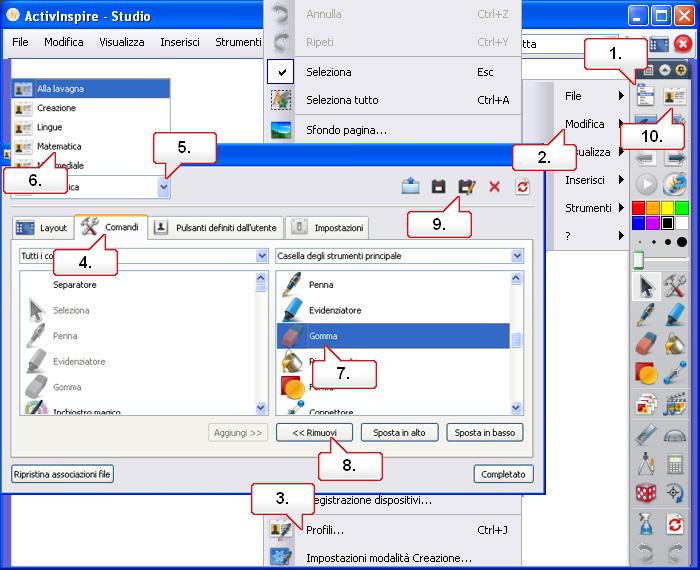The image size is (700, 570).
Task: Select Evidenziatore in the right toolbox list
Action: pos(393,310)
